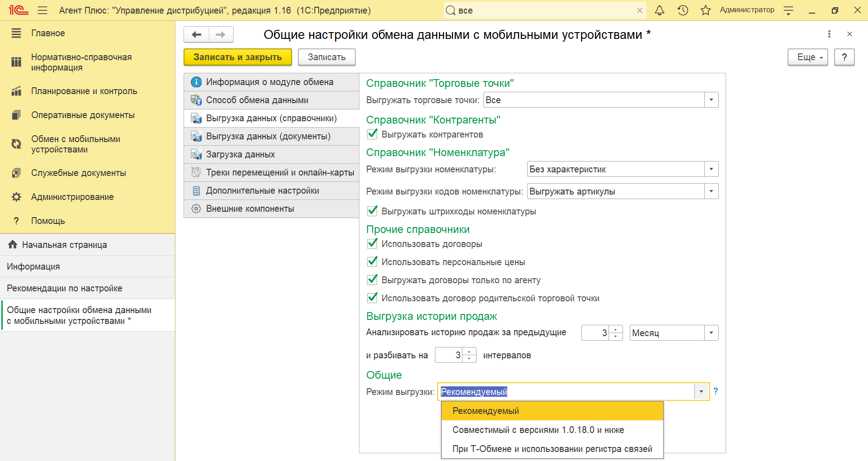Open history clock icon
The image size is (868, 461).
point(683,10)
